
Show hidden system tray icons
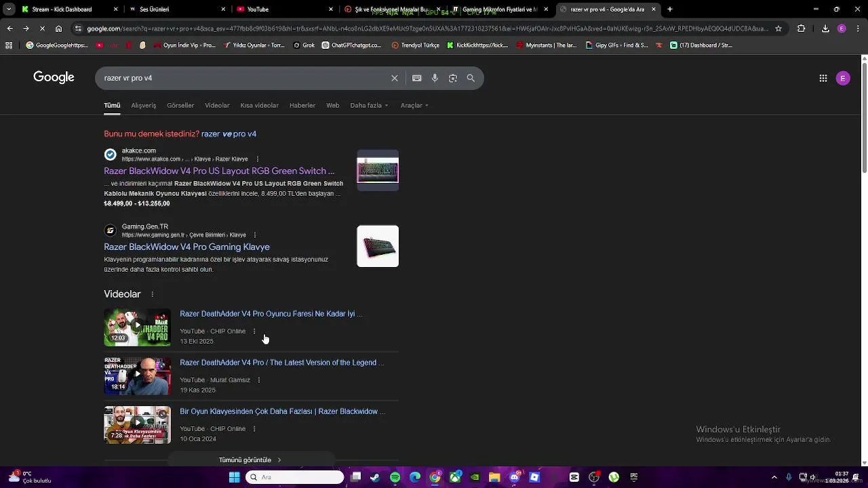click(x=774, y=477)
